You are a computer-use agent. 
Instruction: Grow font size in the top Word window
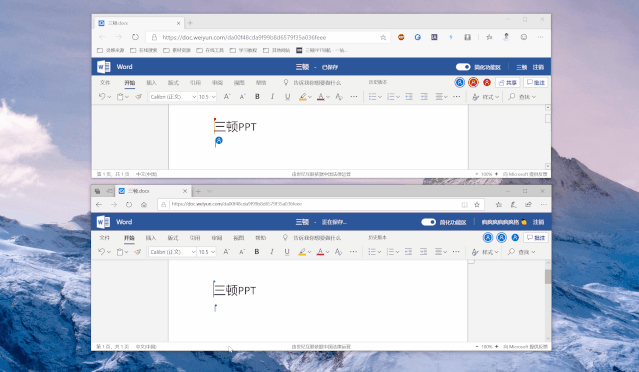(227, 97)
